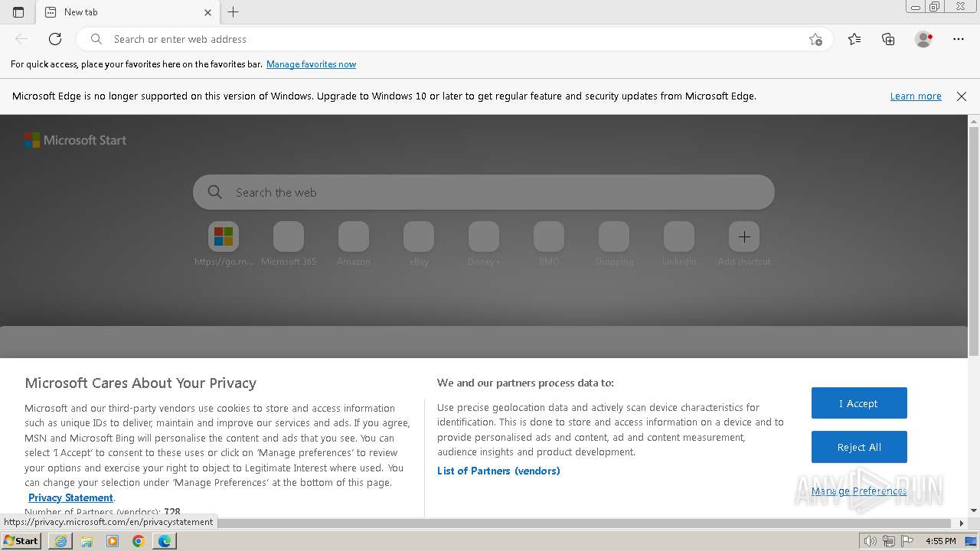Viewport: 980px width, 551px height.
Task: Click the vertical scrollbar thumb
Action: click(973, 241)
